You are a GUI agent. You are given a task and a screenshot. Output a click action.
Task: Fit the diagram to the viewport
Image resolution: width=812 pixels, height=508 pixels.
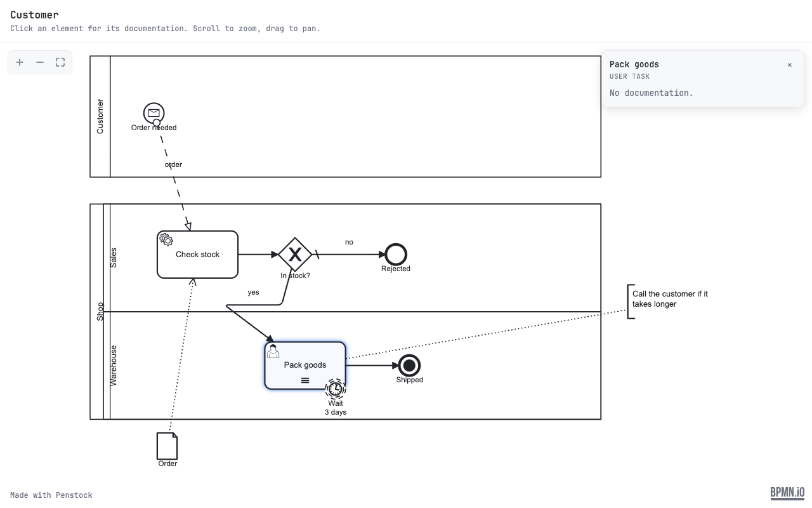coord(60,62)
